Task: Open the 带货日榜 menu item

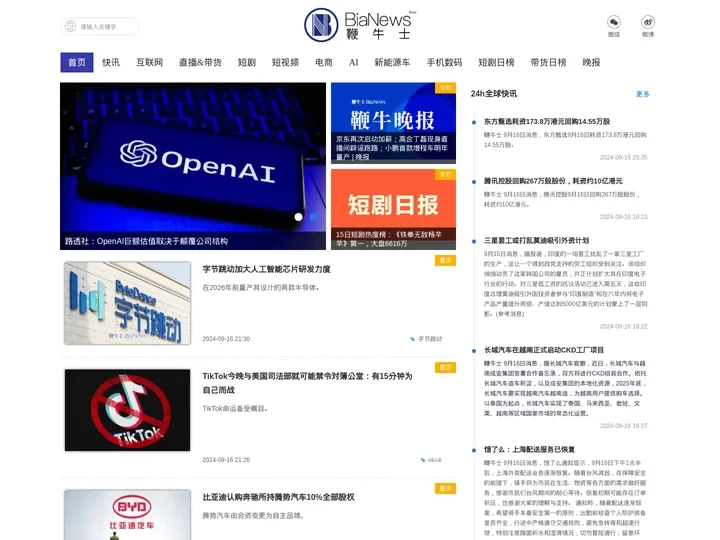Action: point(548,62)
